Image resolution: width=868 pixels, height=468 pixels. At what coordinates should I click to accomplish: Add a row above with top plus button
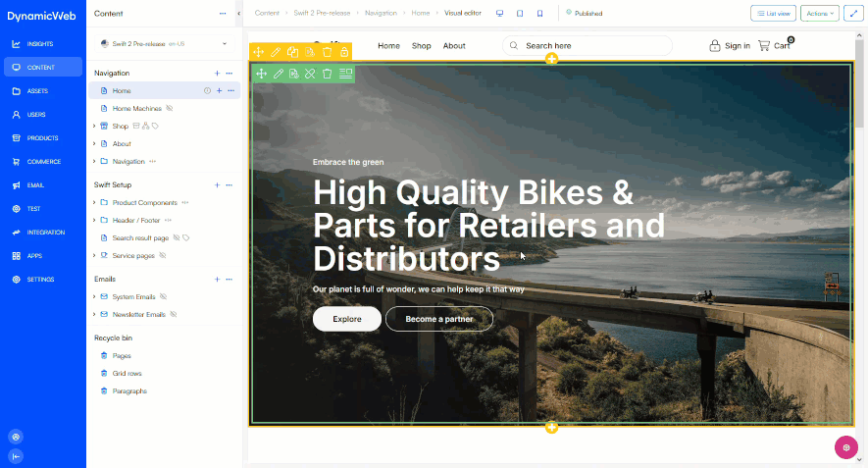point(551,59)
